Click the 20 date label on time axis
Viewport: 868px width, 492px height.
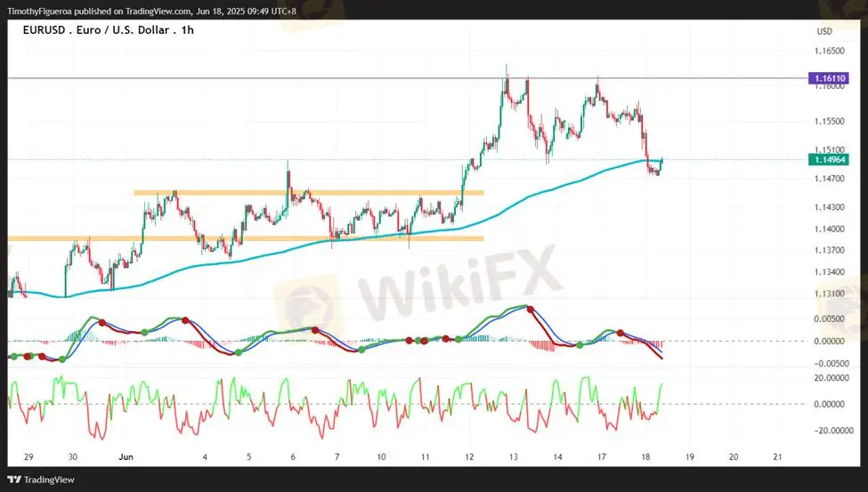pos(734,457)
